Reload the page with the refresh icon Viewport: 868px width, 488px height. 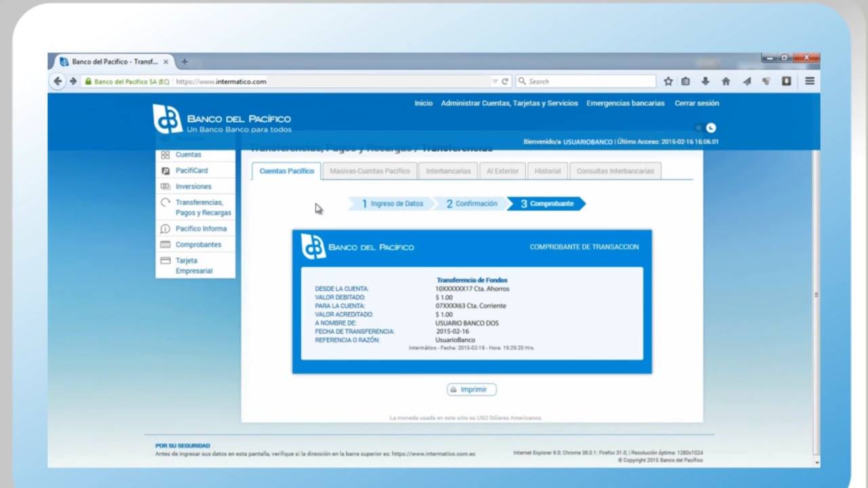pyautogui.click(x=505, y=81)
